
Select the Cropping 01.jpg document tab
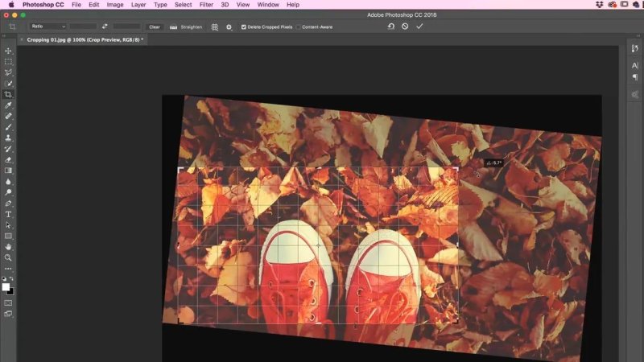tap(85, 39)
